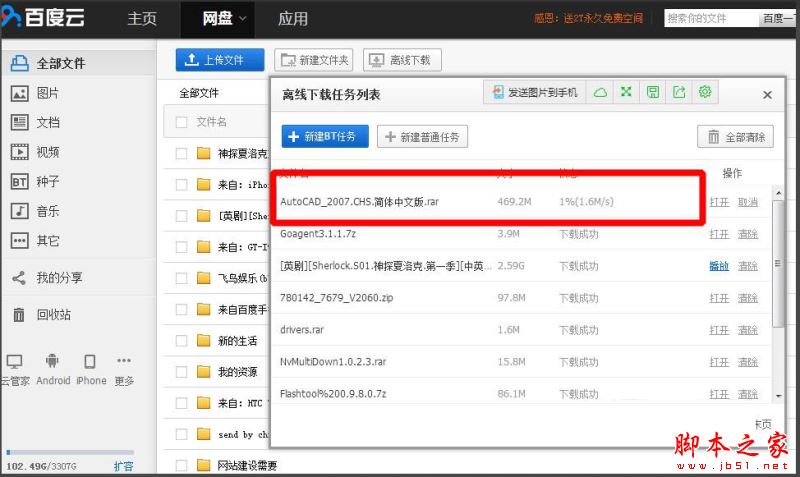Click the task list scrollbar up arrow
Screen dimensions: 800x477
[778, 193]
